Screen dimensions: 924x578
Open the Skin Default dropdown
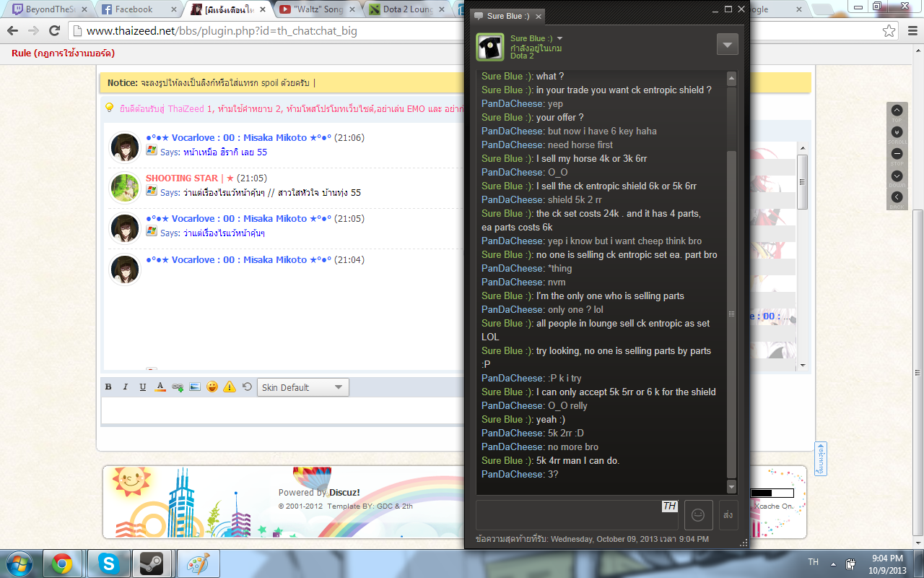point(303,387)
